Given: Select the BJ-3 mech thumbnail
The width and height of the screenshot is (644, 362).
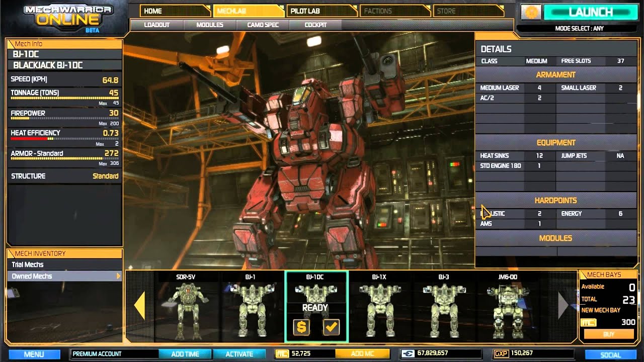Looking at the screenshot, I should point(443,307).
